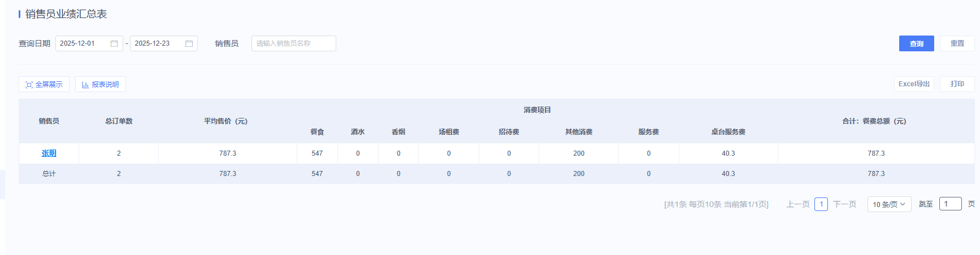The width and height of the screenshot is (980, 255).
Task: Go to 上一页 previous page
Action: point(798,204)
